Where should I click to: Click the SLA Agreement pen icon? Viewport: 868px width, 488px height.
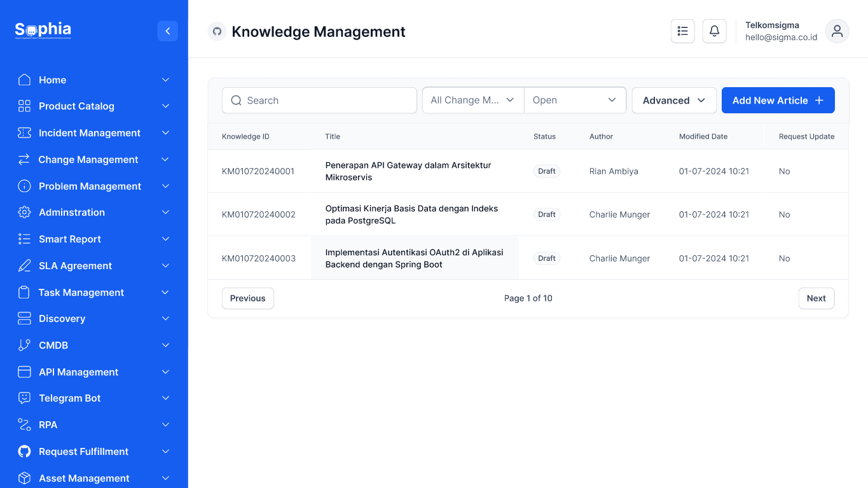(24, 266)
